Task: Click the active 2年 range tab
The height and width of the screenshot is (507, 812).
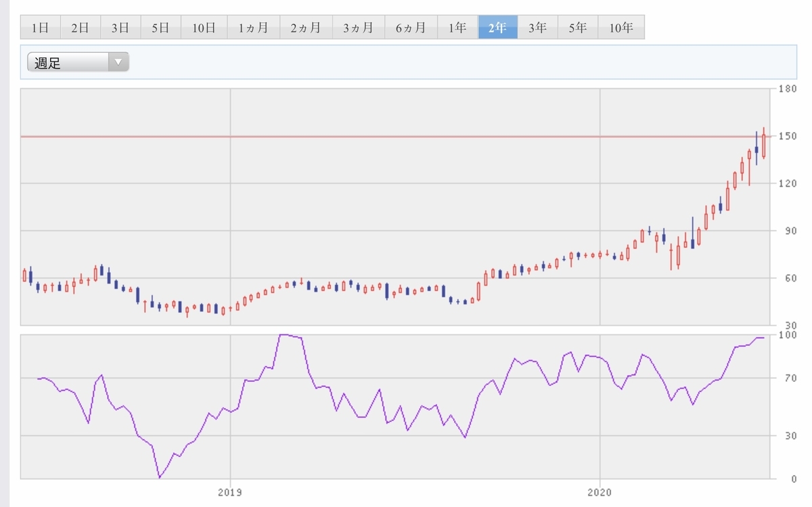Action: [497, 28]
